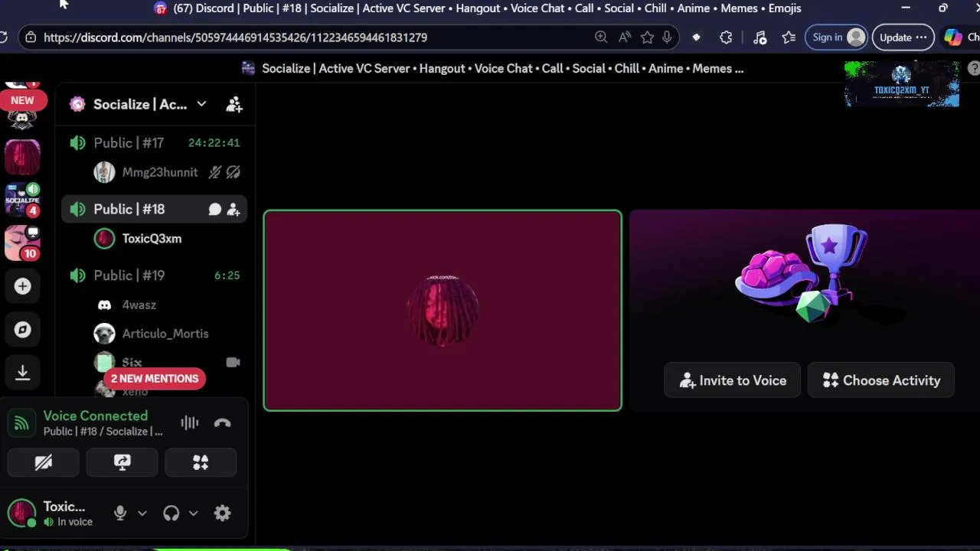Open the Copilot icon in browser toolbar
This screenshot has width=980, height=551.
pyautogui.click(x=952, y=37)
